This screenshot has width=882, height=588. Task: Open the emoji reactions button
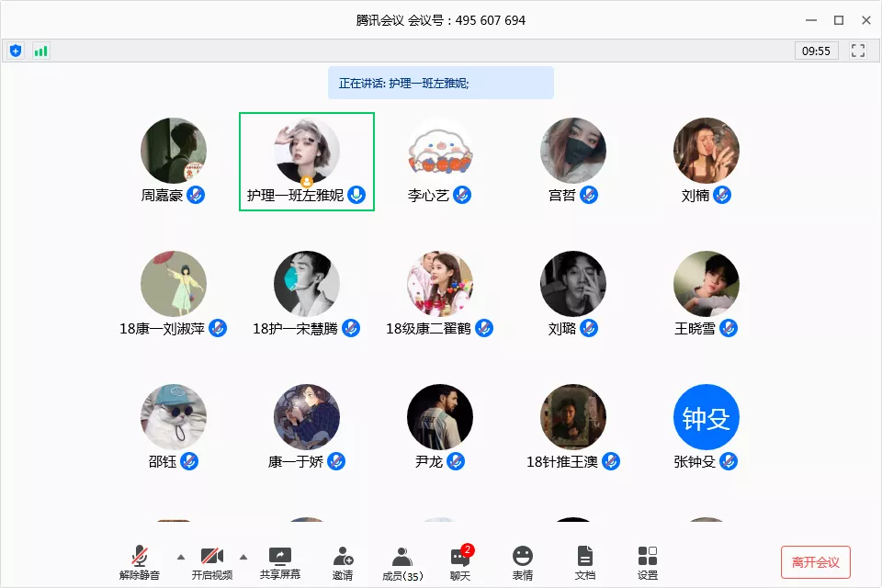522,562
